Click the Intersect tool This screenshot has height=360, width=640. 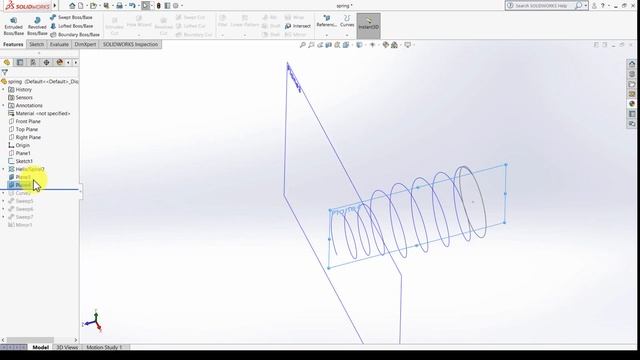point(298,26)
